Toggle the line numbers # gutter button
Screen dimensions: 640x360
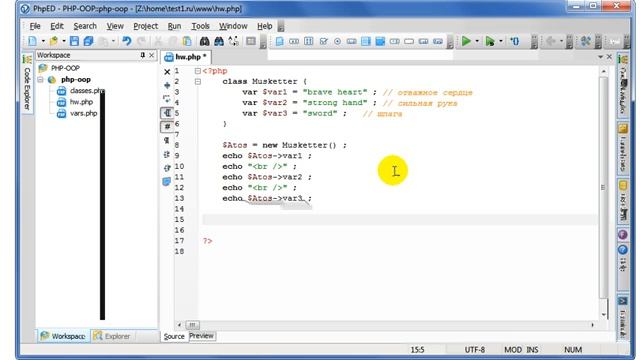pos(167,127)
